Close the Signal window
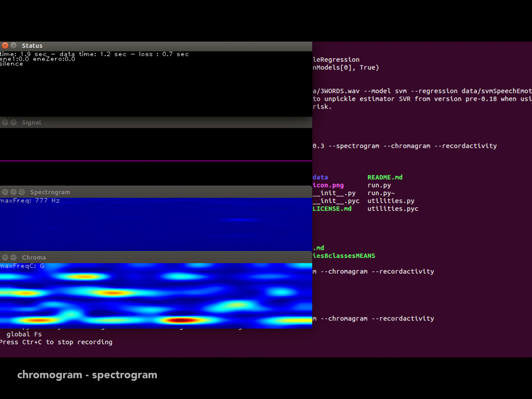Viewport: 532px width, 399px height. tap(5, 122)
